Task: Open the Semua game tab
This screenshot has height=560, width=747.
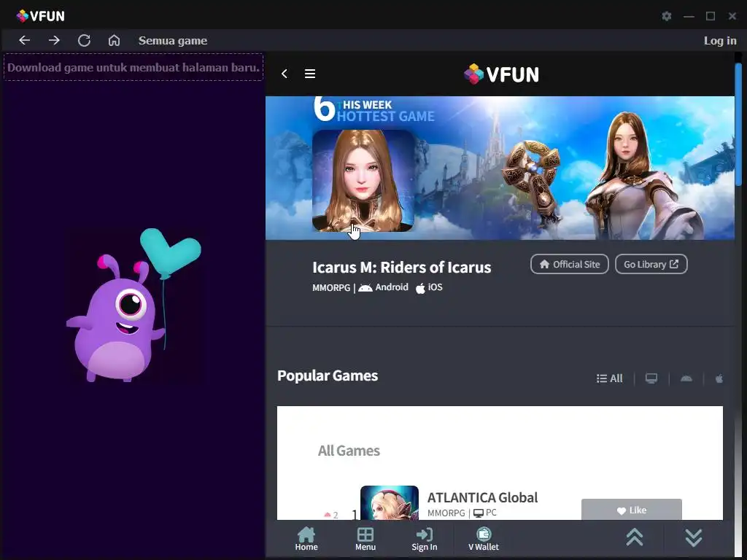Action: (173, 41)
